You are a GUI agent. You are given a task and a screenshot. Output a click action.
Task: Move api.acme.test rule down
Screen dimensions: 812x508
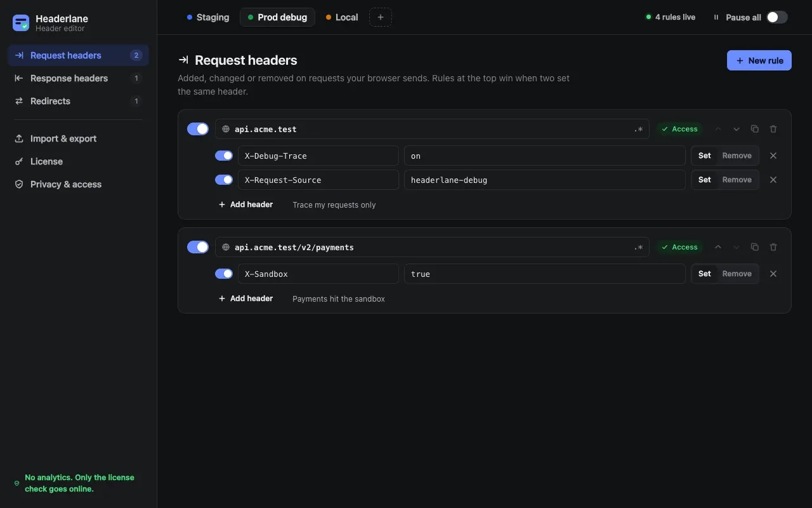click(x=737, y=129)
